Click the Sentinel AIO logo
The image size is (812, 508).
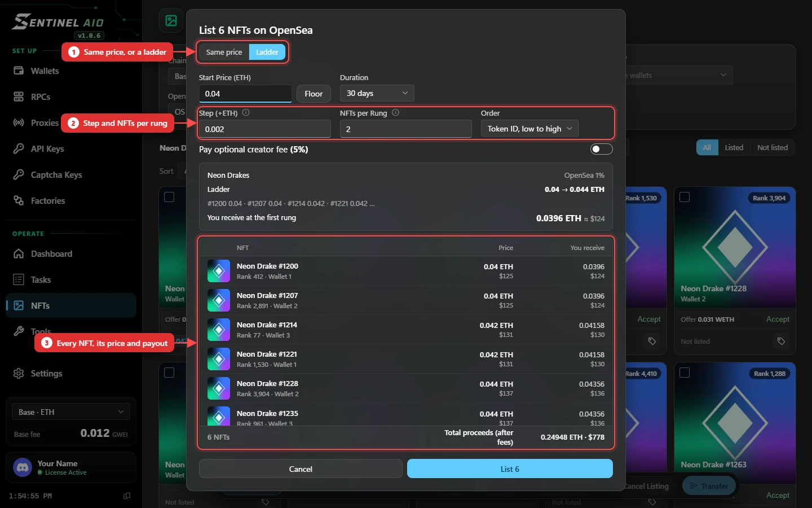coord(58,22)
